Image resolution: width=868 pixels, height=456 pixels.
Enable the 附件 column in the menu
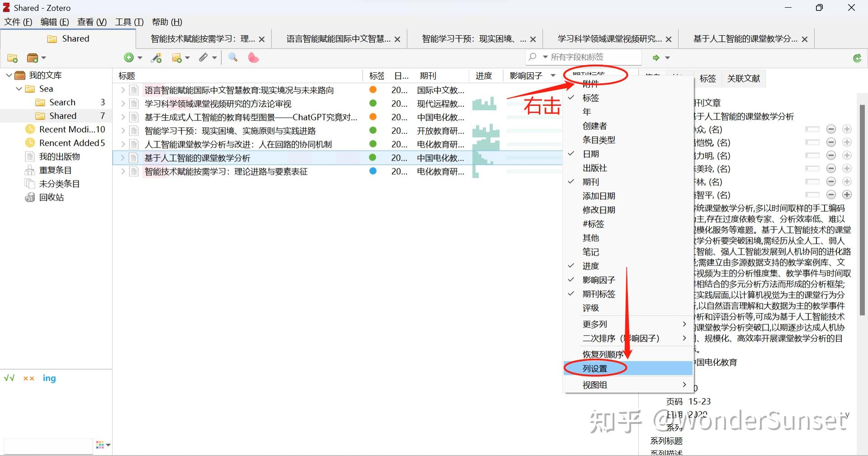pos(591,84)
